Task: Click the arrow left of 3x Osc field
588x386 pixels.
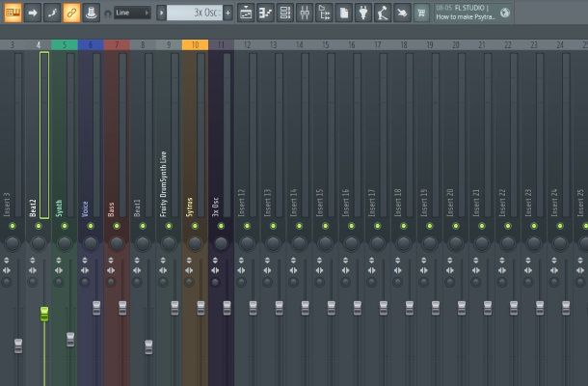Action: pos(160,13)
